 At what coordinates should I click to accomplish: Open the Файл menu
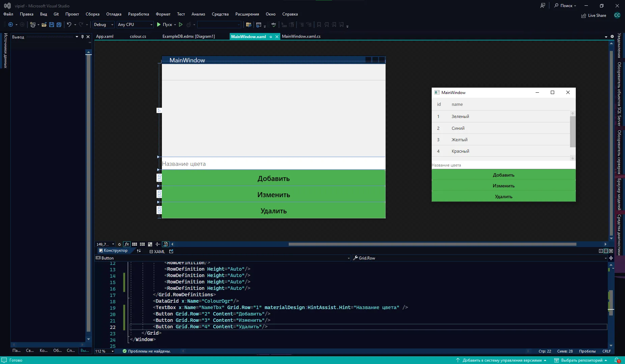[8, 14]
